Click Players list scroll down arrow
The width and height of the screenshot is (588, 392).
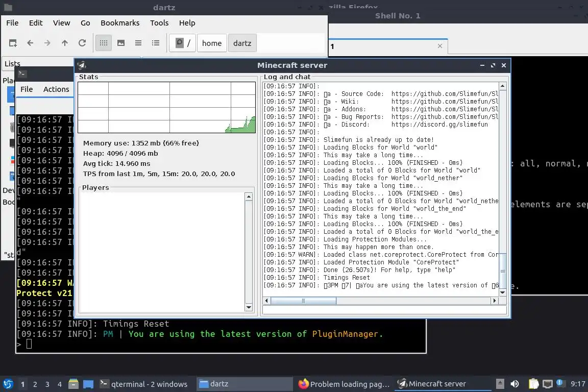tap(248, 307)
